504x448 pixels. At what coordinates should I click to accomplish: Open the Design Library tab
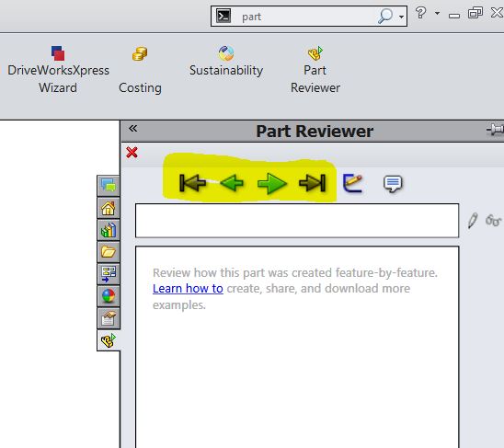coord(109,230)
